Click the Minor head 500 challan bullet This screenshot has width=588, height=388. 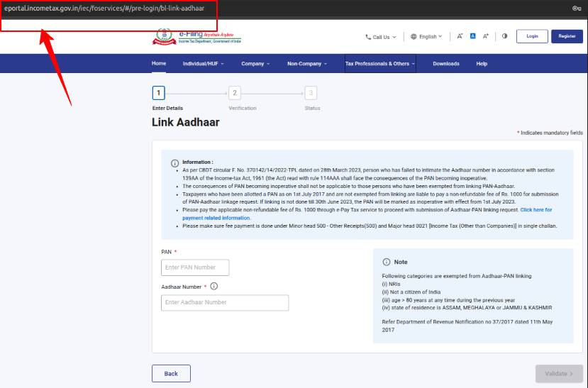pos(370,226)
